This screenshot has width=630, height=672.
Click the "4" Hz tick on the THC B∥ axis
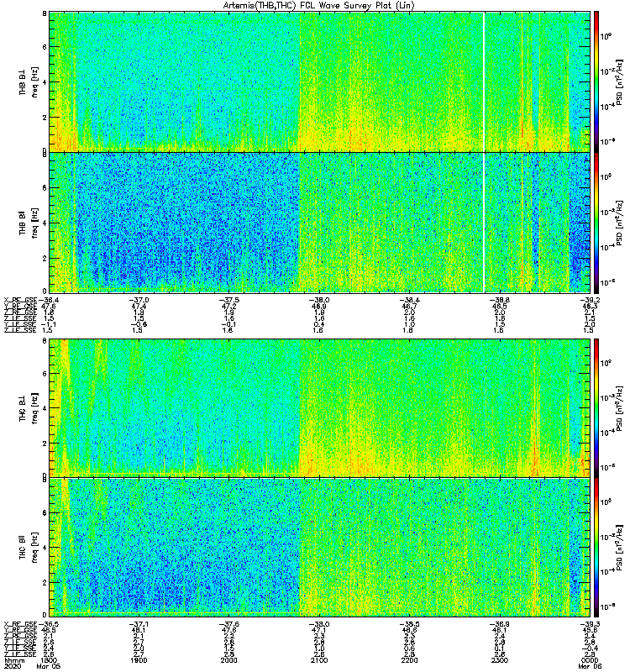coord(45,548)
